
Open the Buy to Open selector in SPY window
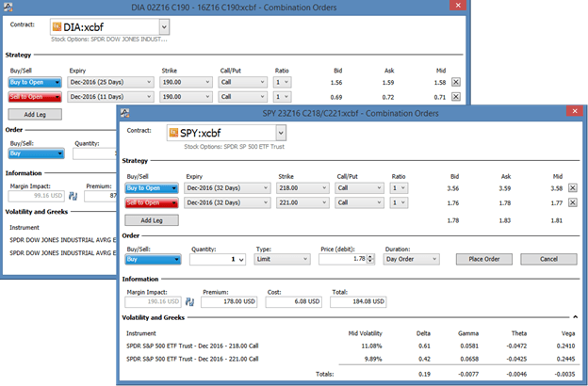(x=153, y=188)
